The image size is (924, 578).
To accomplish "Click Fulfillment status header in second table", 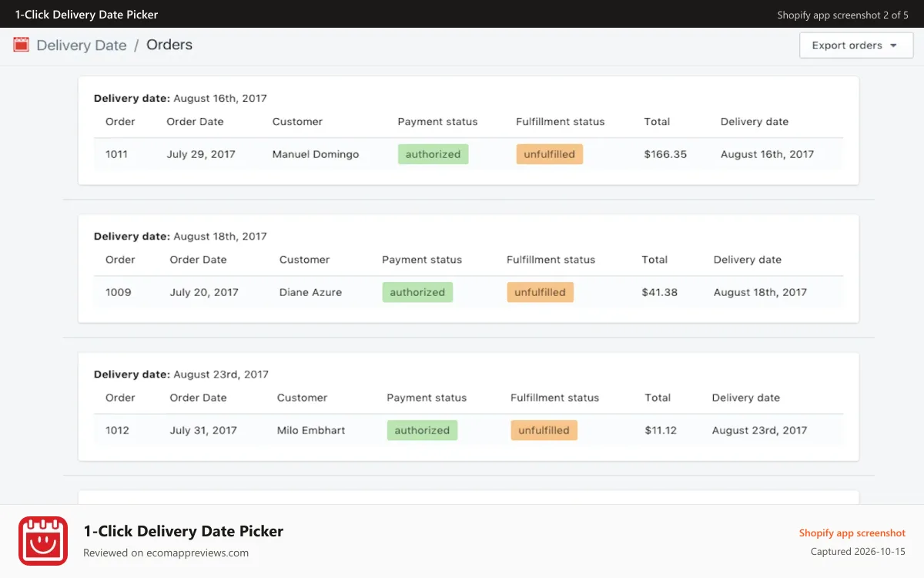I will (x=551, y=260).
